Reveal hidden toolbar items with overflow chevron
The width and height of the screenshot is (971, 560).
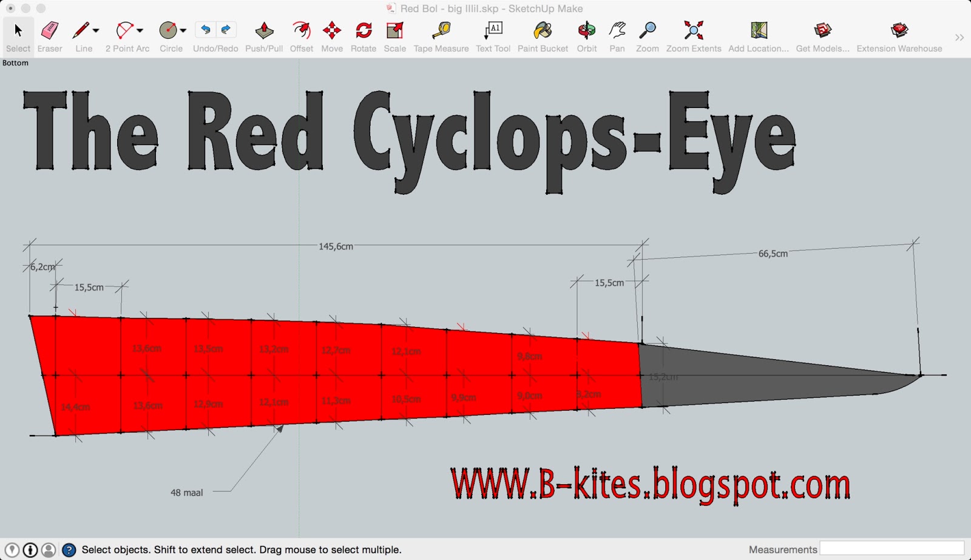(x=960, y=36)
